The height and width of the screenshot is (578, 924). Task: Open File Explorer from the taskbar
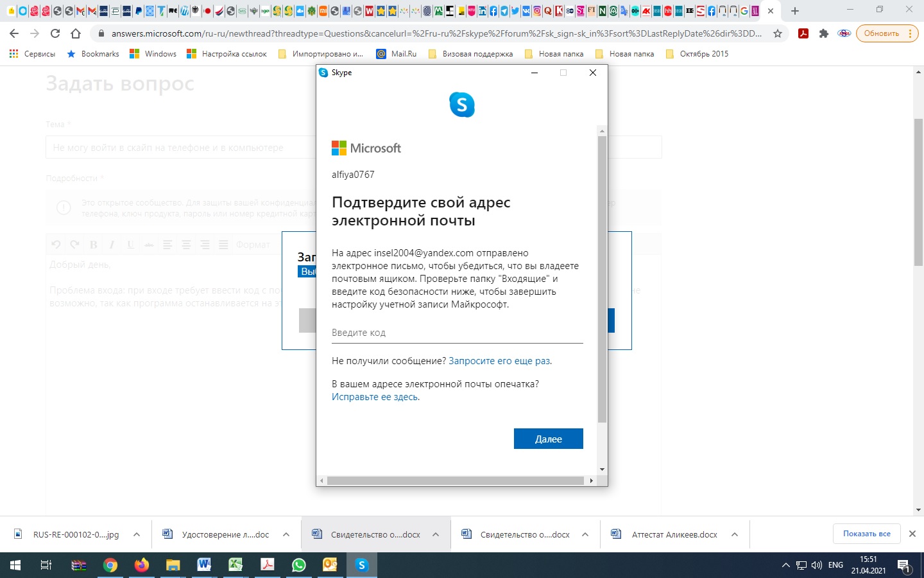pyautogui.click(x=173, y=565)
